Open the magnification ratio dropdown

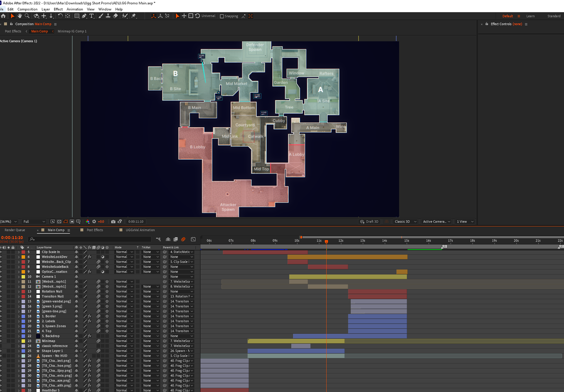[9, 222]
